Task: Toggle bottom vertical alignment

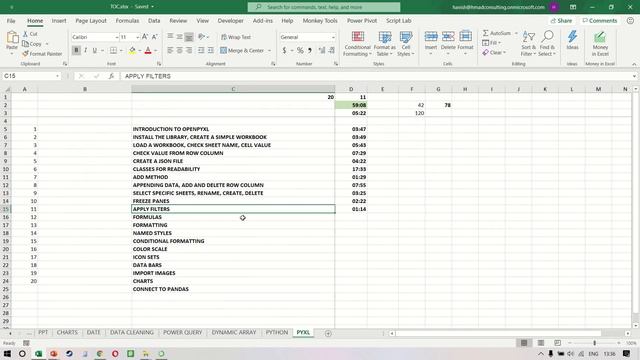Action: tap(189, 37)
